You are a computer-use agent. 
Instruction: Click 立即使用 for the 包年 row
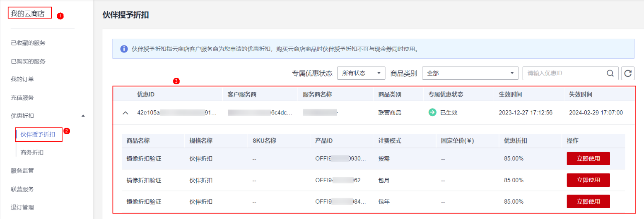click(588, 201)
